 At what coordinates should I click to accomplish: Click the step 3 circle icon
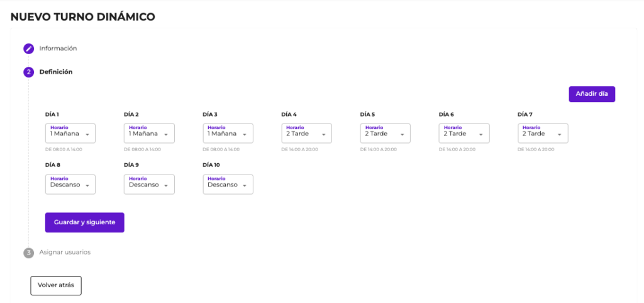tap(28, 253)
